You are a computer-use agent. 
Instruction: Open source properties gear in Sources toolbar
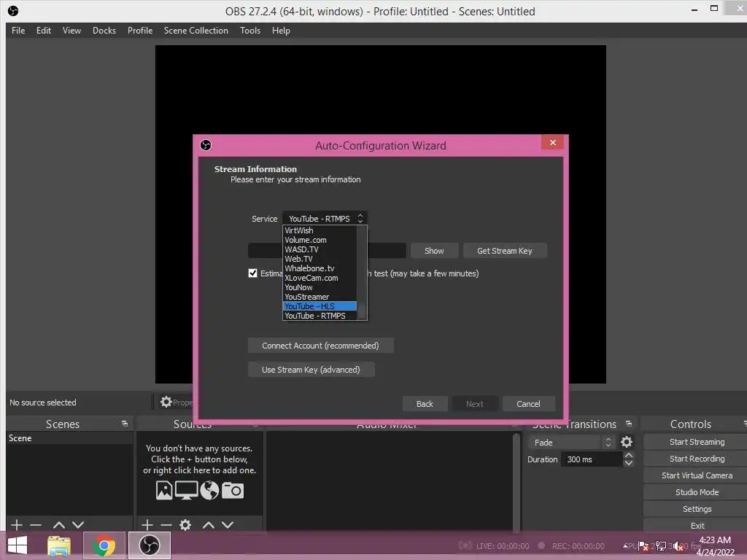click(x=185, y=525)
